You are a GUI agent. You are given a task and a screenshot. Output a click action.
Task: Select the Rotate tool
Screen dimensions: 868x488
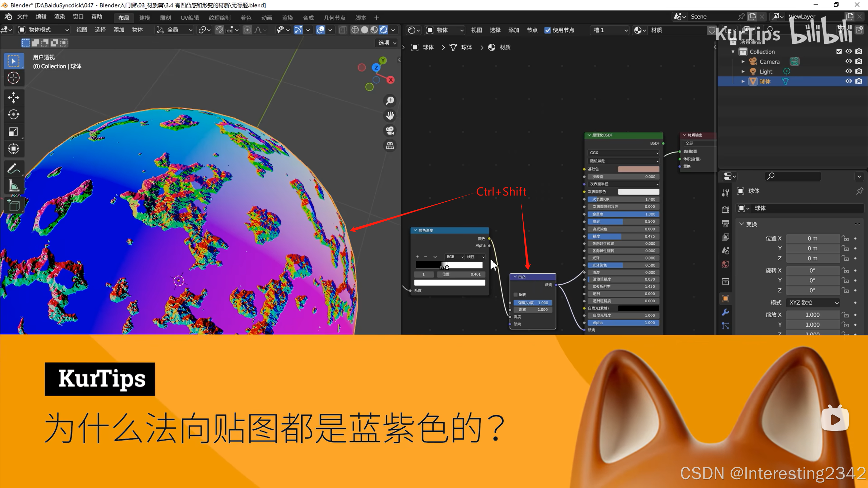point(14,115)
